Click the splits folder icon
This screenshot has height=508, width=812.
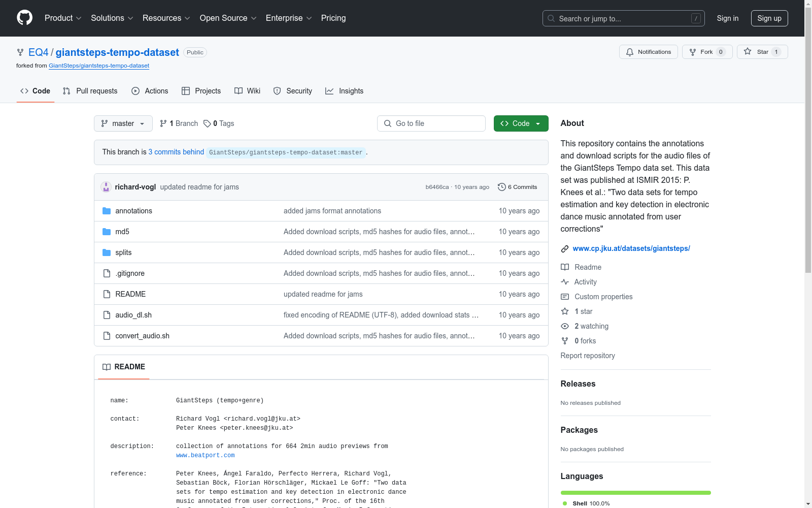pos(107,252)
